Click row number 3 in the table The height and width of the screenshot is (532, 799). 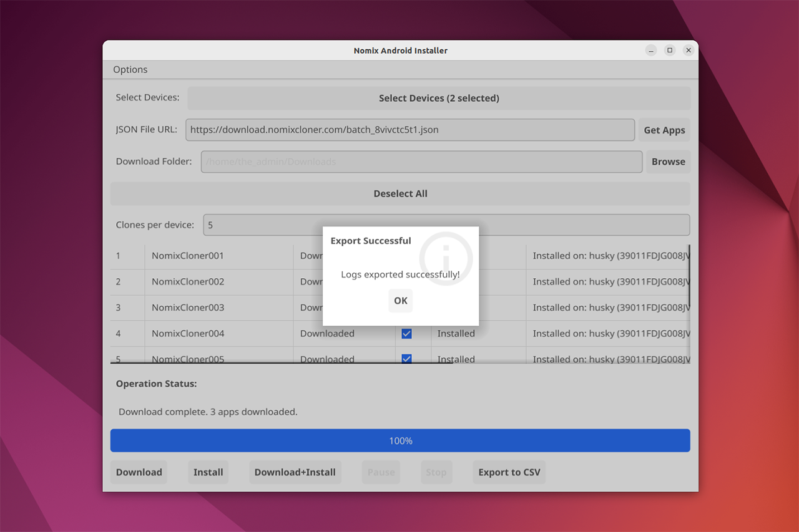pyautogui.click(x=127, y=307)
